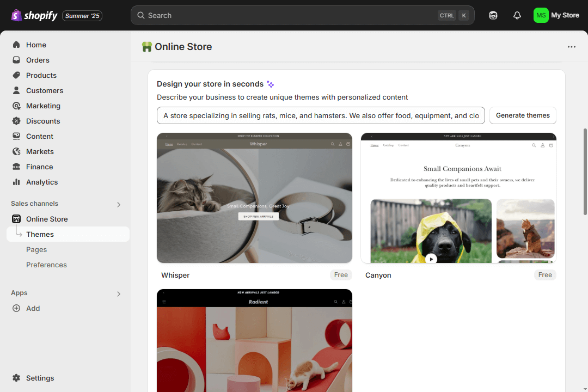The image size is (588, 392).
Task: Click the Home icon in sidebar
Action: coord(16,45)
